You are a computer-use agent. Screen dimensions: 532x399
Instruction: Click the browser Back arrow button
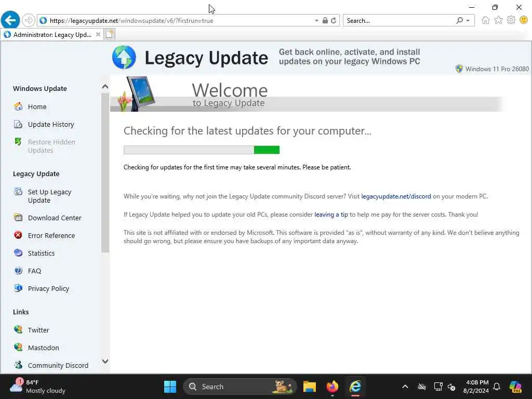(x=10, y=20)
